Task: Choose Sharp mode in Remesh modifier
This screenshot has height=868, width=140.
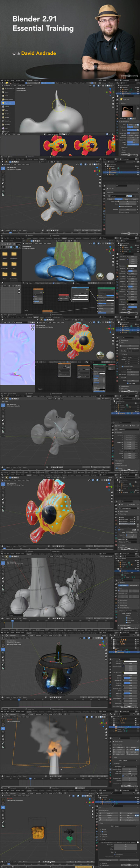Action: point(127,199)
